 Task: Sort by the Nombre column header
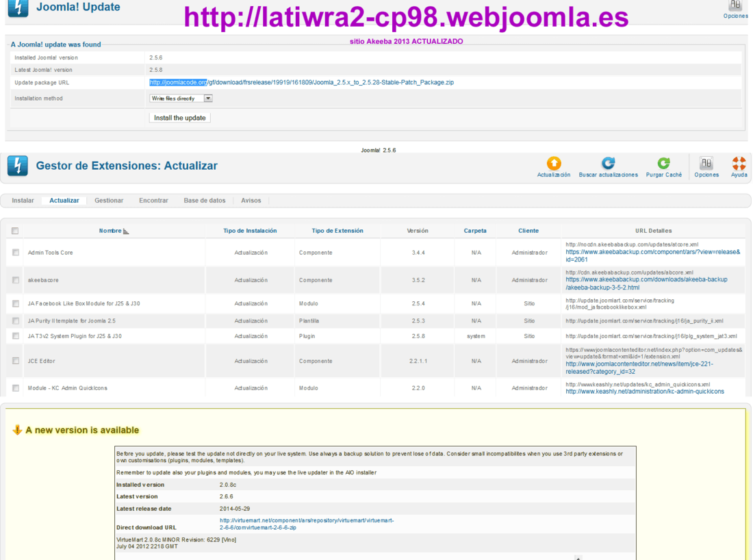click(x=110, y=231)
